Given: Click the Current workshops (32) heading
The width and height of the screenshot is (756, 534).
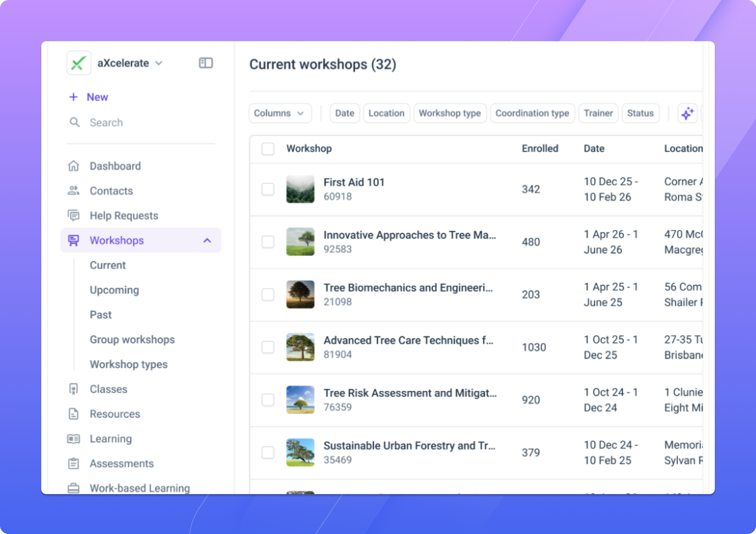Looking at the screenshot, I should pyautogui.click(x=323, y=64).
